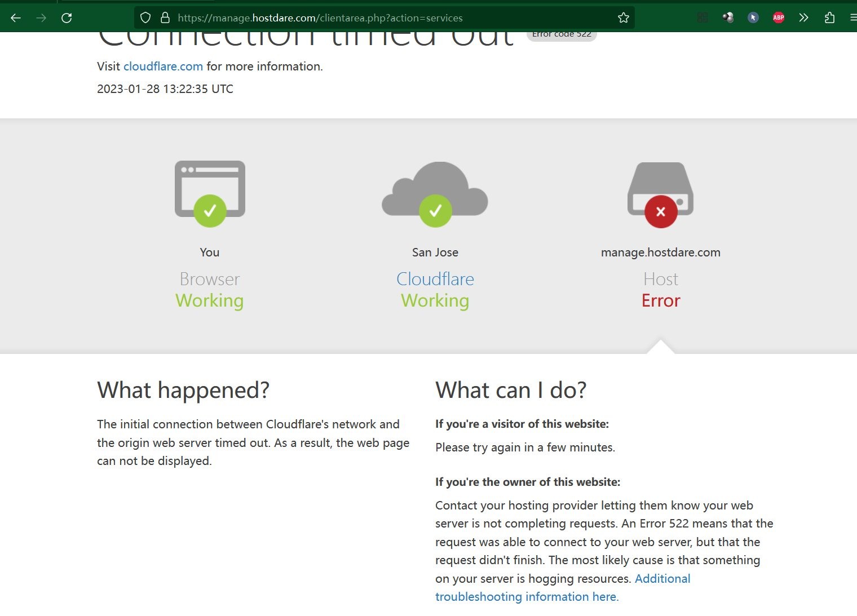Viewport: 857px width, 616px height.
Task: Follow the cloudflare.com link
Action: click(x=163, y=67)
